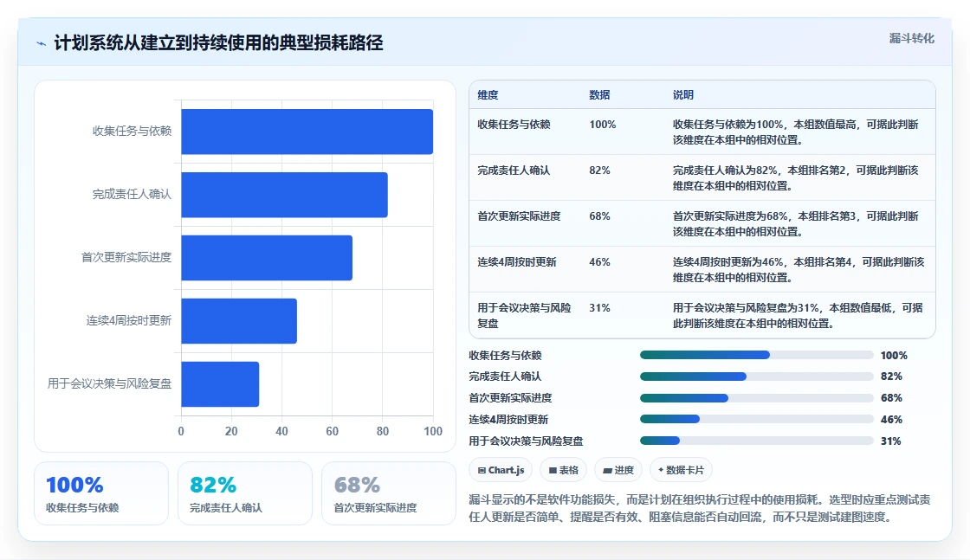This screenshot has height=560, width=970.
Task: Open the 82% 完成责任人确认 data card
Action: (245, 494)
